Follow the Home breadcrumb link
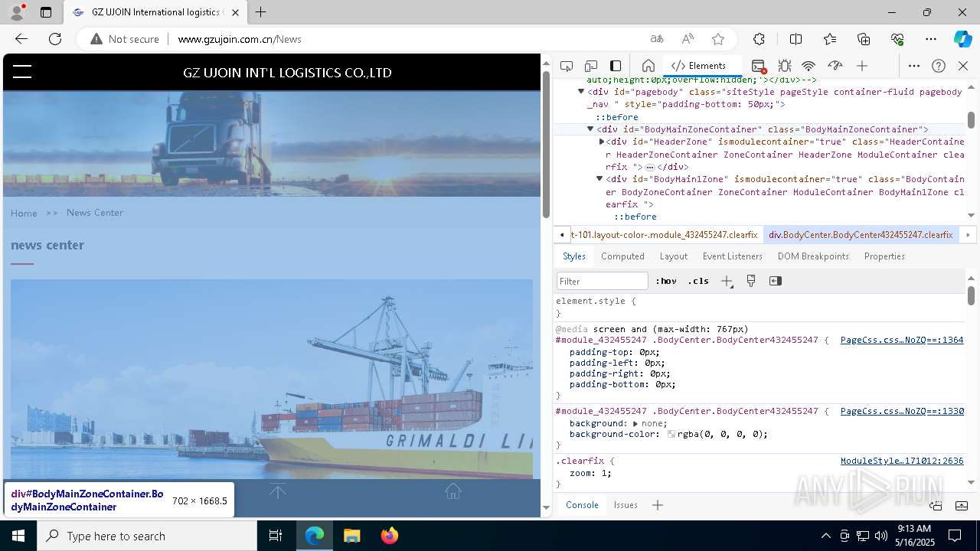980x551 pixels. click(24, 213)
